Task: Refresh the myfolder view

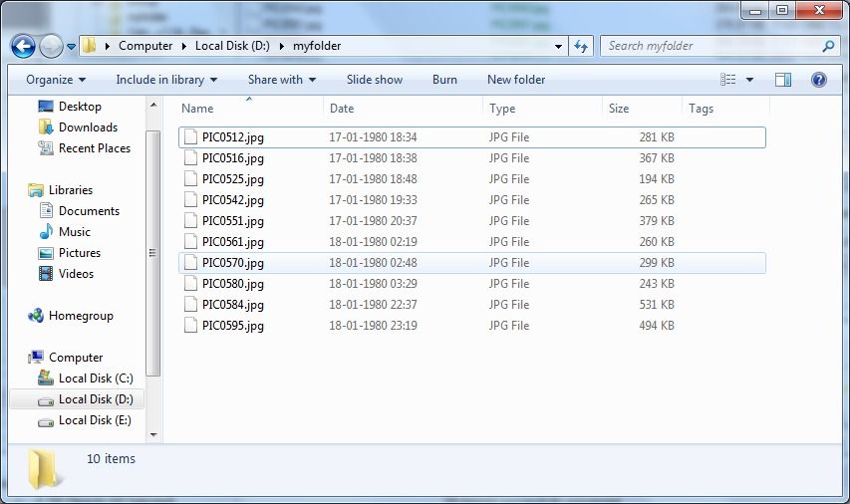Action: tap(581, 47)
